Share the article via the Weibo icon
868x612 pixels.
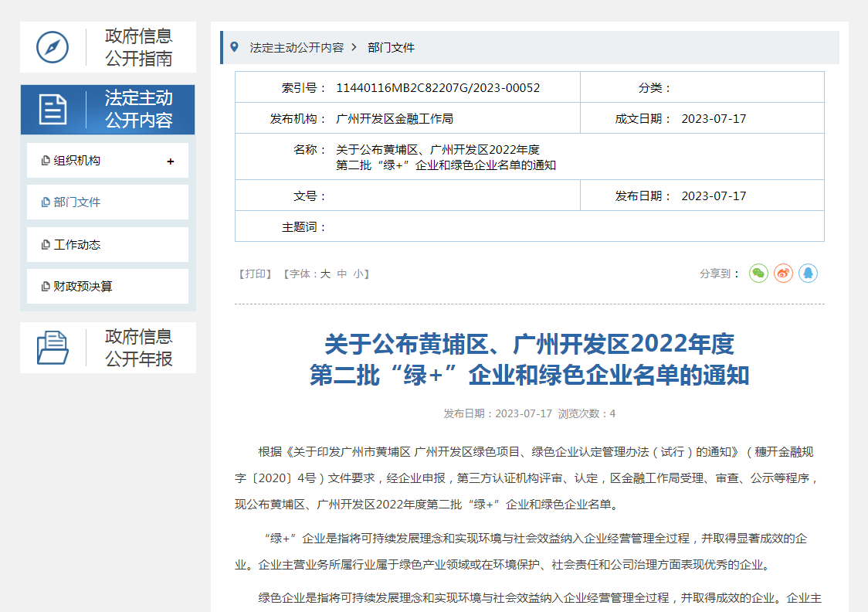[x=783, y=274]
